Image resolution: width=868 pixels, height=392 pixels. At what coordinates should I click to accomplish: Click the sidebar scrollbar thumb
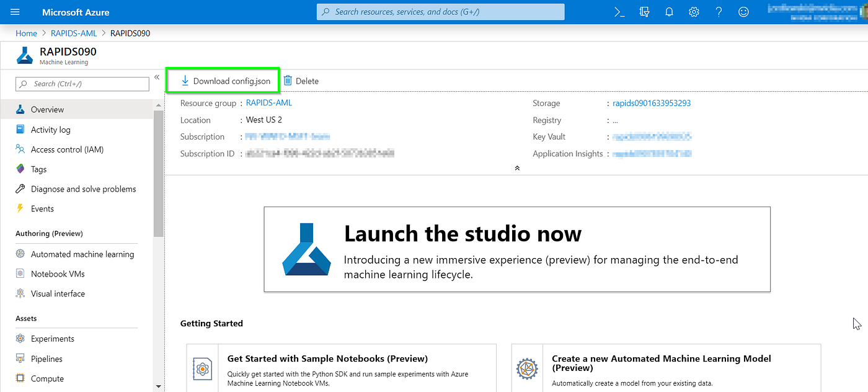click(159, 174)
